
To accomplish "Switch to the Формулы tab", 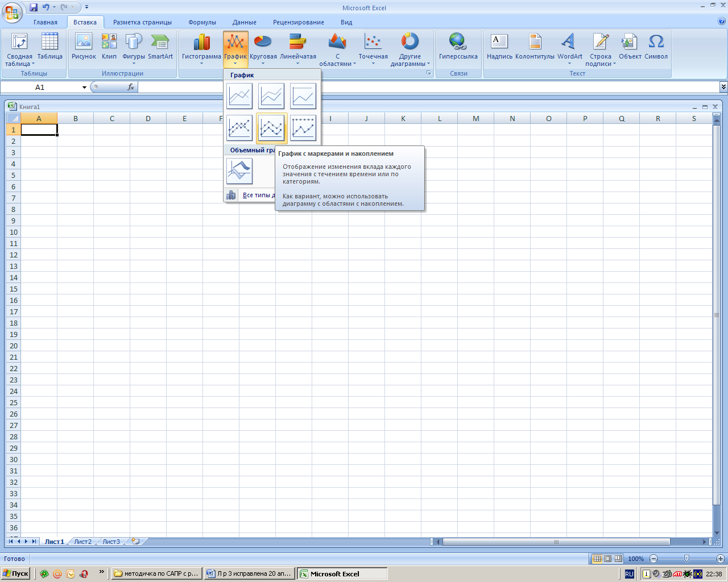I will pos(202,22).
